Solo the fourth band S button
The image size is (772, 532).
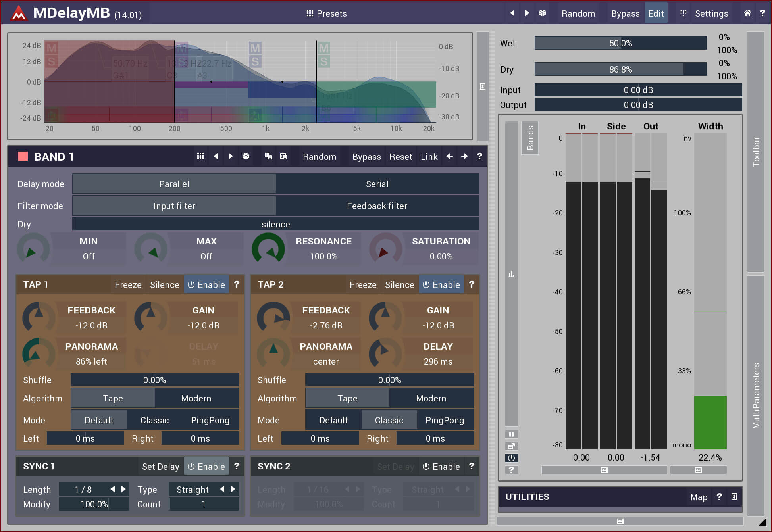tap(323, 61)
